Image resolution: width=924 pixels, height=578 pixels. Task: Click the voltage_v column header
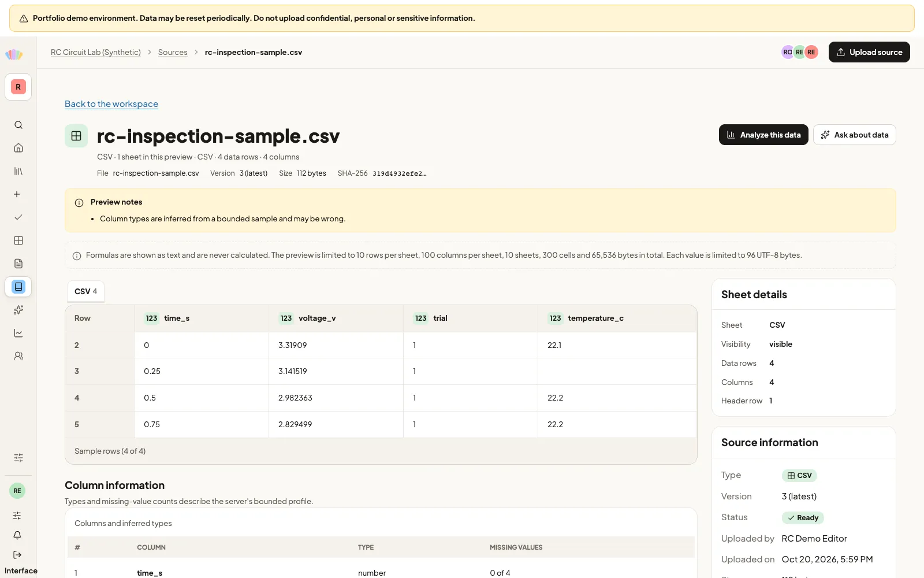coord(336,318)
